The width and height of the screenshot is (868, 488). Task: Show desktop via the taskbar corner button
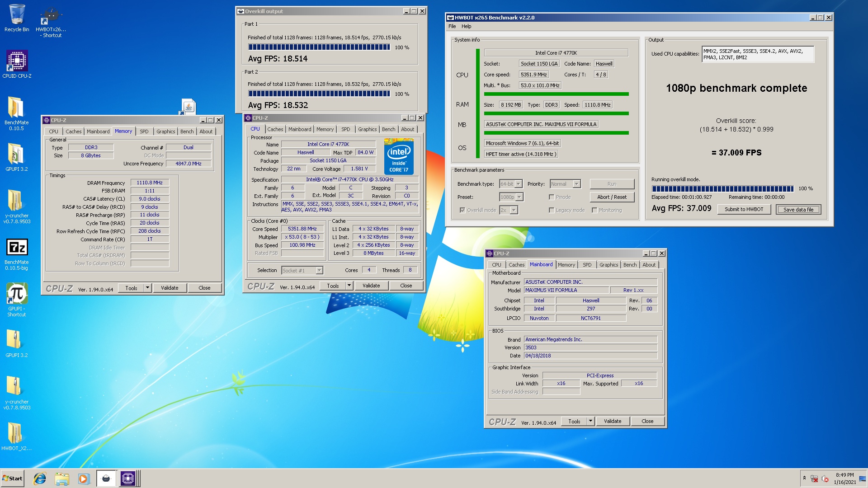point(863,479)
